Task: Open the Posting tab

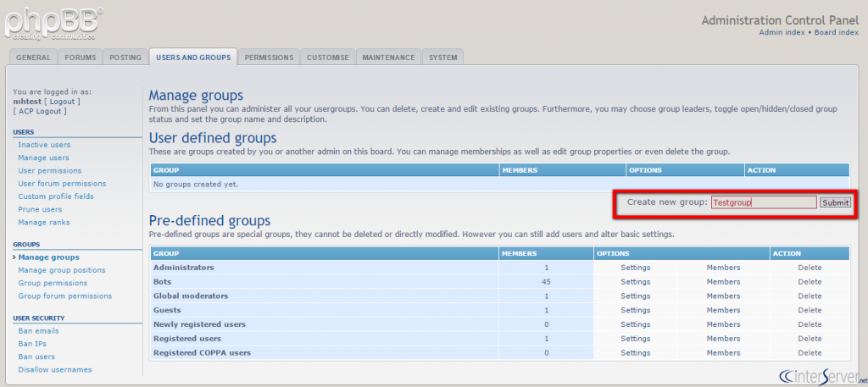Action: pos(125,58)
